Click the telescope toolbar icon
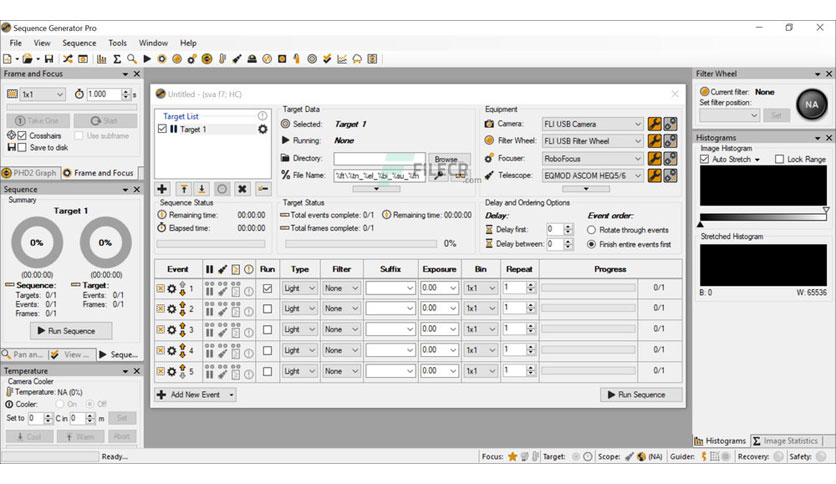This screenshot has width=836, height=484. (237, 59)
